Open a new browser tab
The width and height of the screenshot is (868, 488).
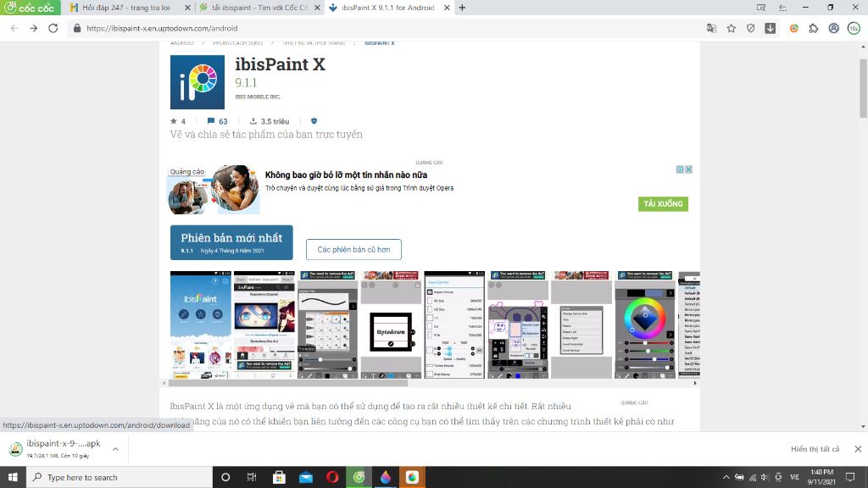[x=462, y=8]
